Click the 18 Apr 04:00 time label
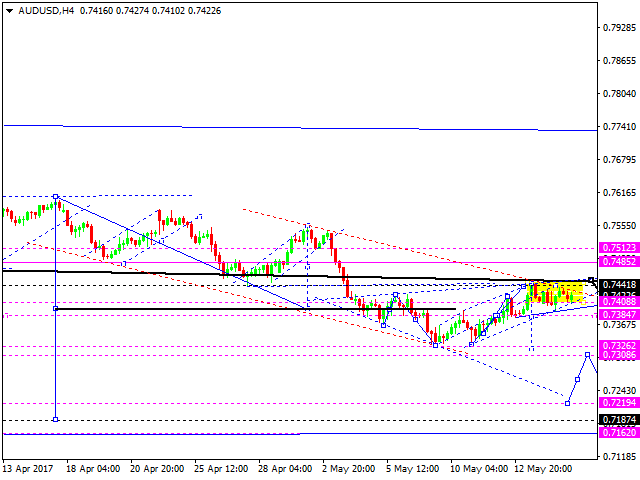The width and height of the screenshot is (640, 480). pos(93,469)
